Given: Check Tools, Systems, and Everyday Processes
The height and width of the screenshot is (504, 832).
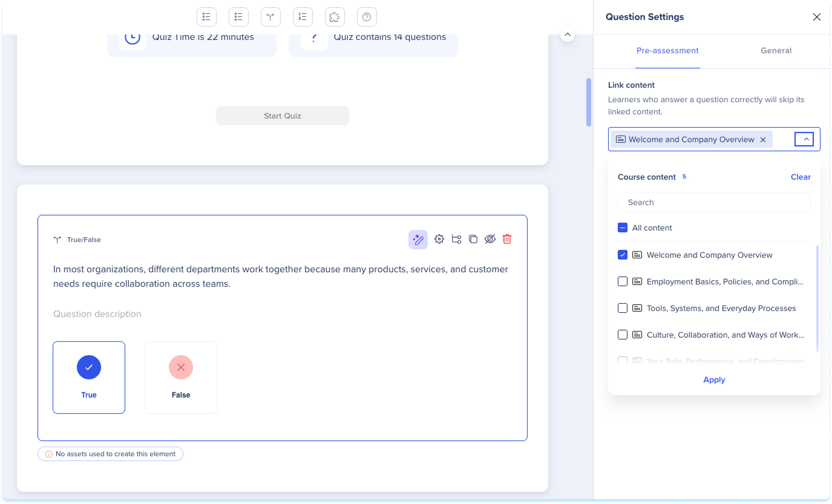Looking at the screenshot, I should [623, 308].
